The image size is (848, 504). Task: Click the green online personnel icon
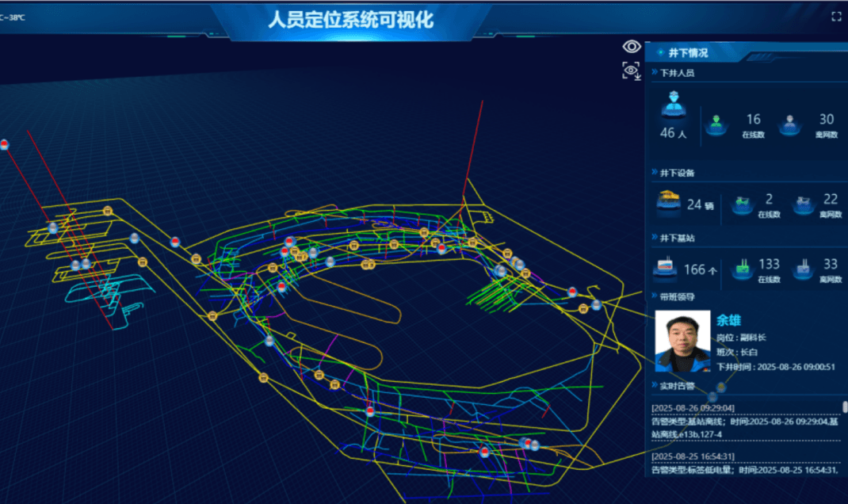716,125
